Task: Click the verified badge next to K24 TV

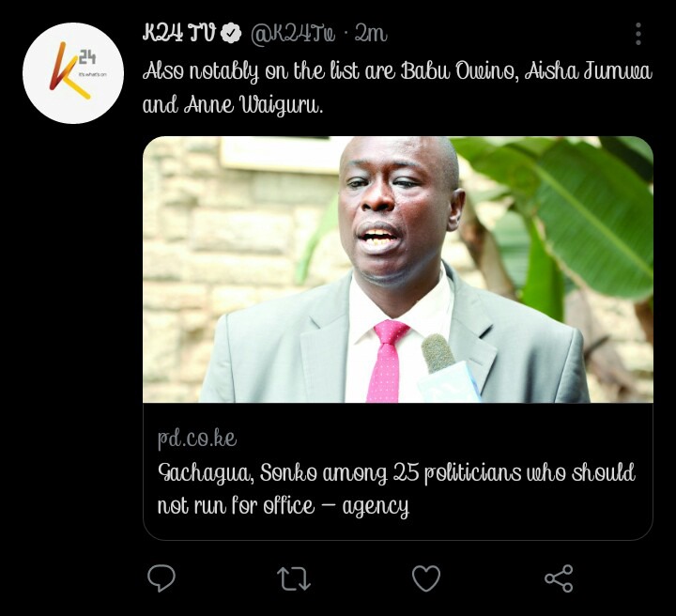Action: pos(231,34)
